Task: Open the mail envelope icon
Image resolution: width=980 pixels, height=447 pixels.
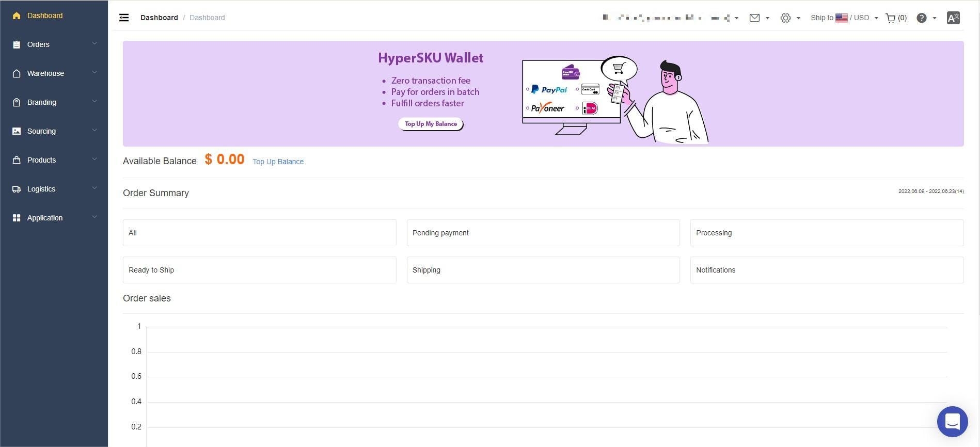Action: [x=754, y=18]
